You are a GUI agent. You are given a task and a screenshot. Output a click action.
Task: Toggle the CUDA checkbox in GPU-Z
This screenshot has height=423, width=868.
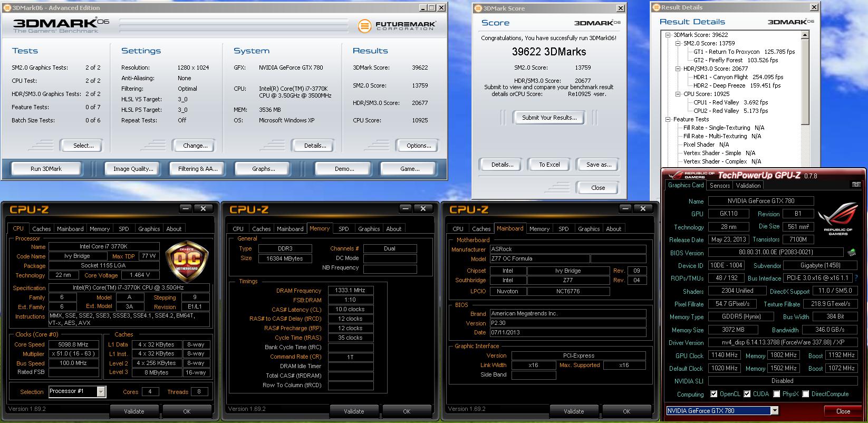(x=747, y=394)
